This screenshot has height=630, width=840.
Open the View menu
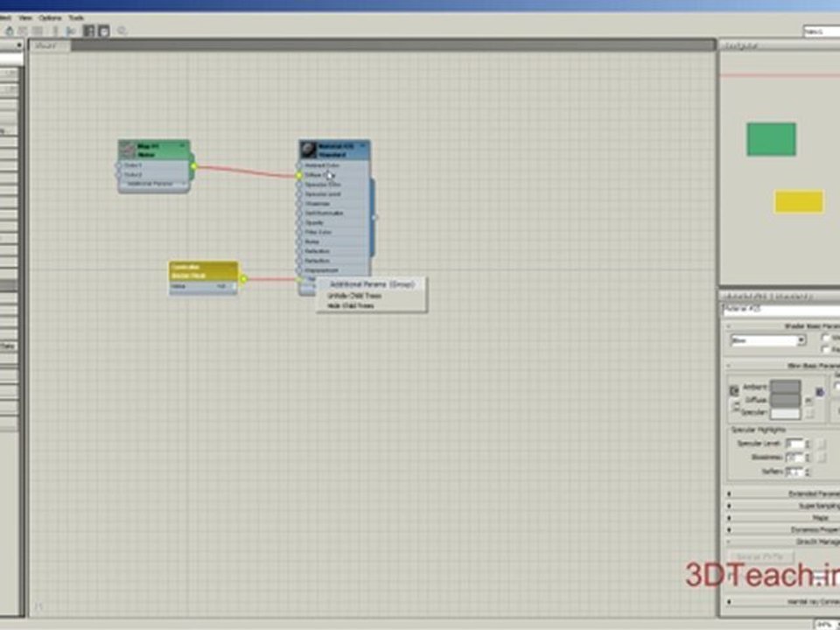point(25,17)
